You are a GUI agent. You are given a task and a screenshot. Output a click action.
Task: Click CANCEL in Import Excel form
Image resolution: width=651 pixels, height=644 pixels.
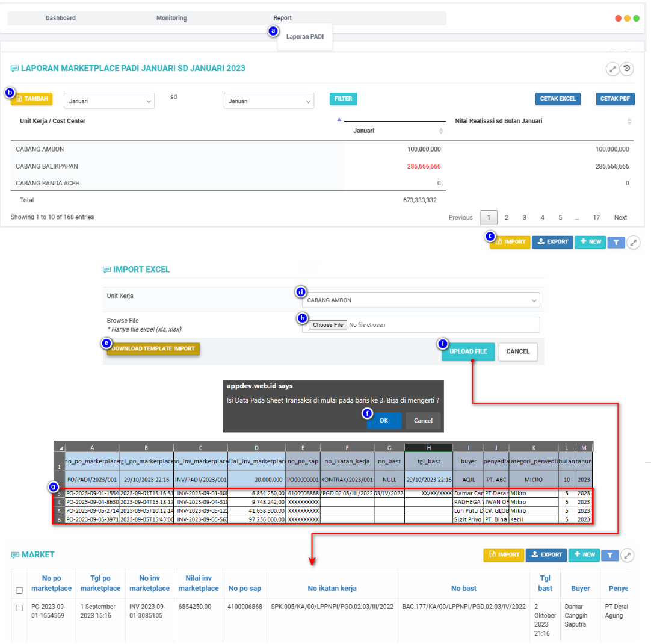click(x=517, y=351)
